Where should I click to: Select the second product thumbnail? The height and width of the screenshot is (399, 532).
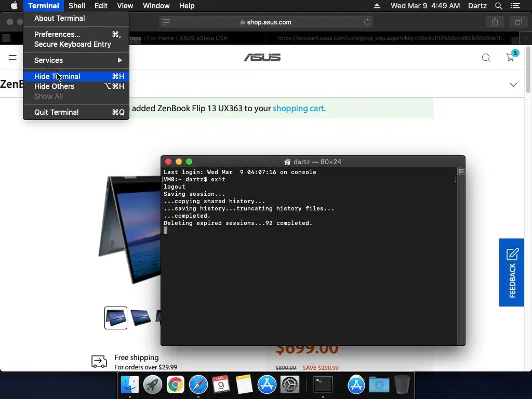pyautogui.click(x=141, y=318)
